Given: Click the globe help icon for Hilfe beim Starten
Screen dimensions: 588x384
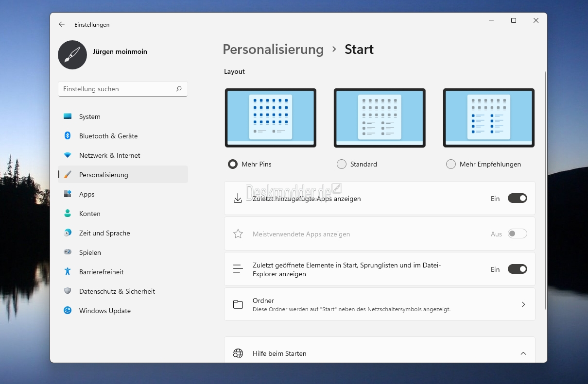Looking at the screenshot, I should [238, 353].
